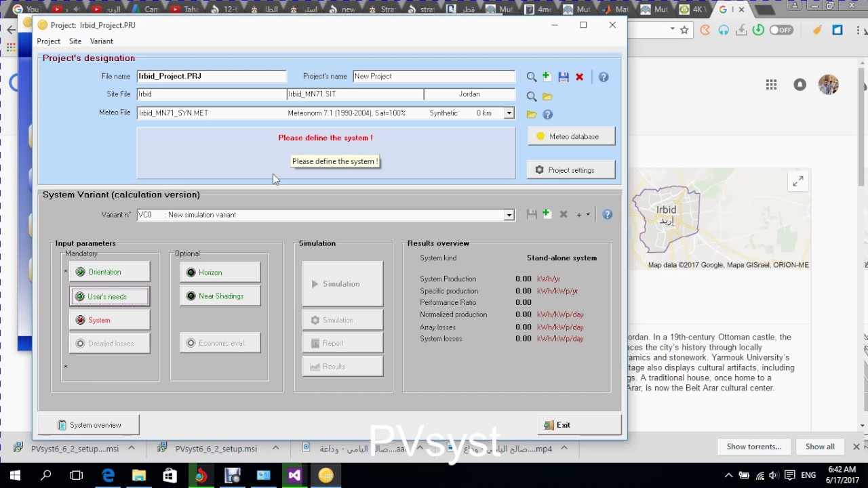The image size is (868, 488).
Task: Click the magnifier icon in the Site File row
Action: pos(532,96)
